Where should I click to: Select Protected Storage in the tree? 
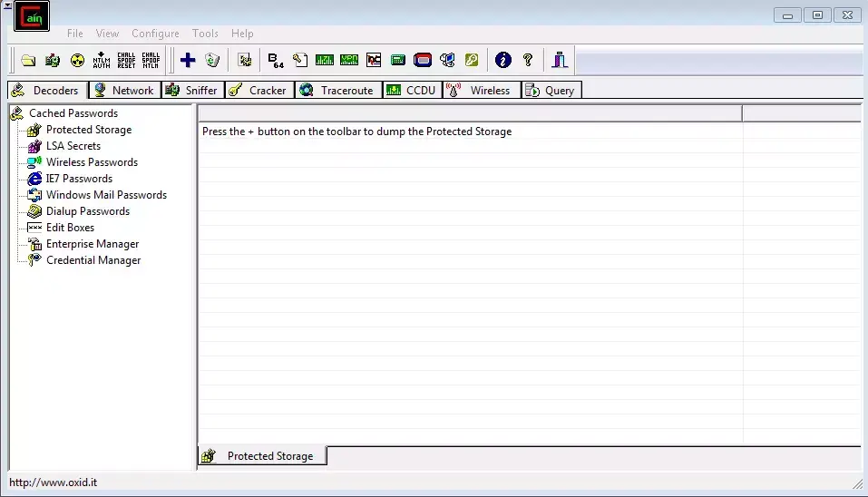click(x=89, y=130)
